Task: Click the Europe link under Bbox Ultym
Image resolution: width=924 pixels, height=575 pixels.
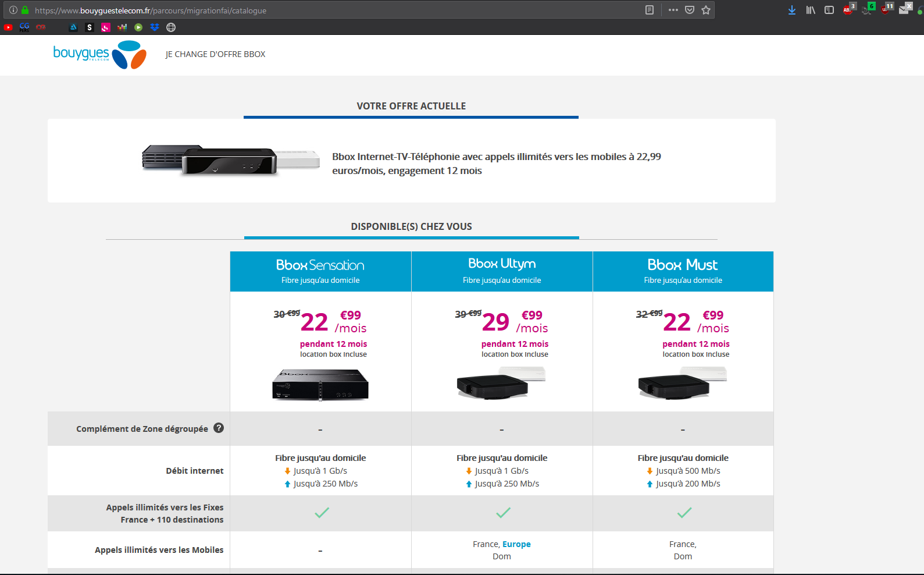Action: pos(516,544)
